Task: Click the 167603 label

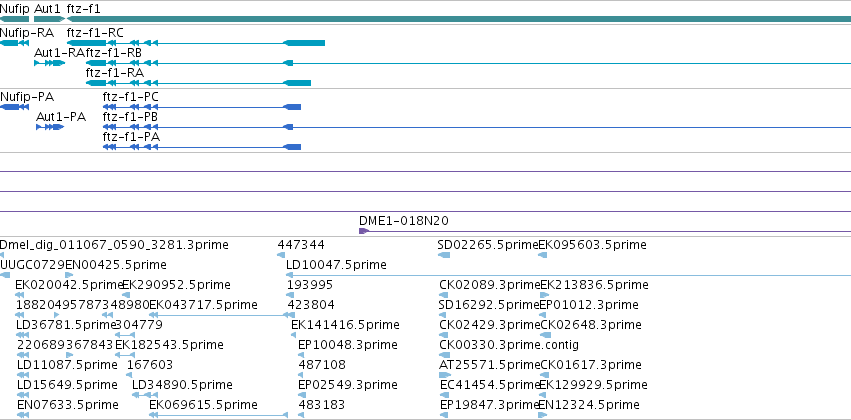Action: [150, 365]
